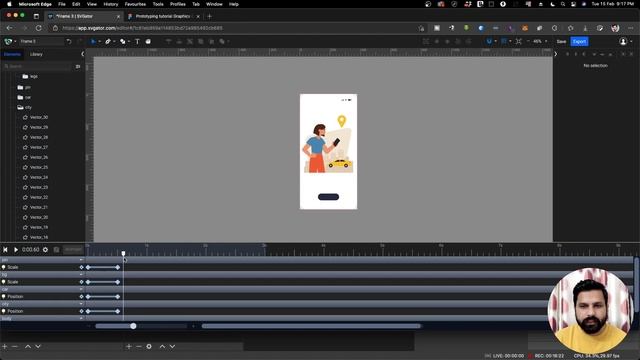Image resolution: width=640 pixels, height=360 pixels.
Task: Click the elements search field
Action: (x=38, y=66)
